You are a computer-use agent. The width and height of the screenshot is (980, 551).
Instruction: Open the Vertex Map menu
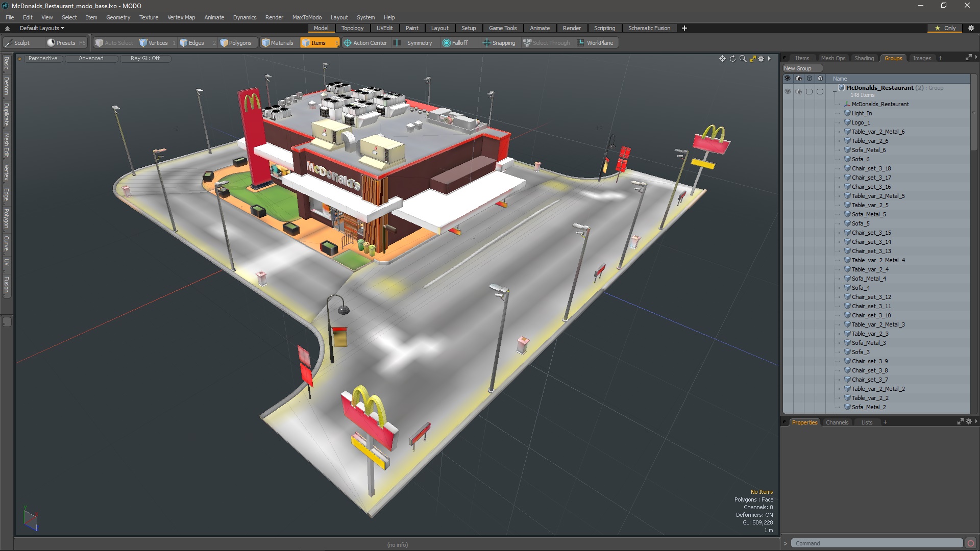click(181, 17)
